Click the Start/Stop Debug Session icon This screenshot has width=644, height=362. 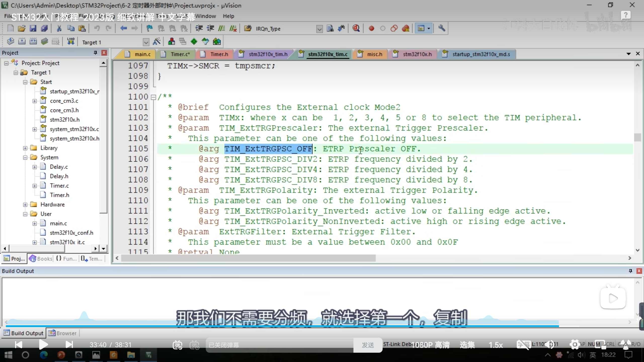[356, 28]
